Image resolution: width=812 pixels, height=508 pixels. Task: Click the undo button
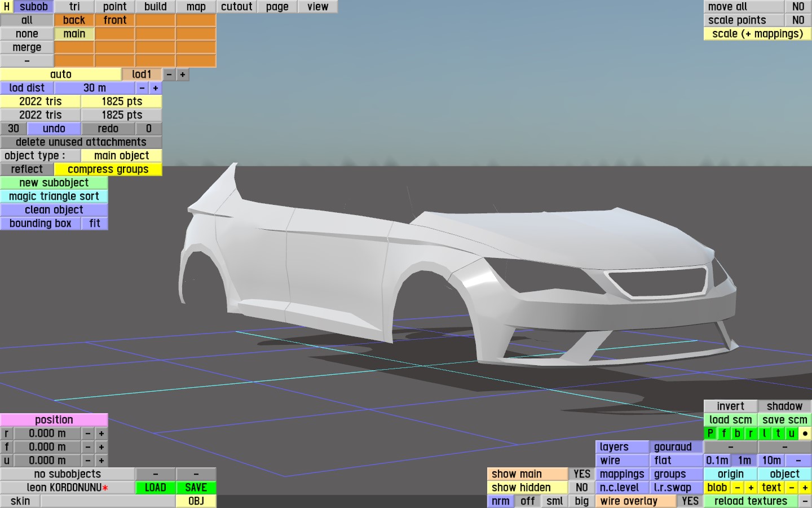tap(54, 129)
